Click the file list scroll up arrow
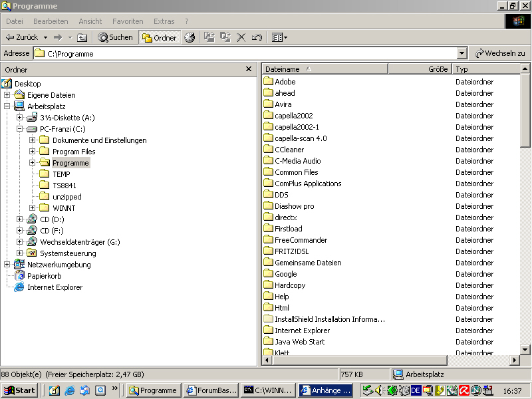 pyautogui.click(x=525, y=69)
